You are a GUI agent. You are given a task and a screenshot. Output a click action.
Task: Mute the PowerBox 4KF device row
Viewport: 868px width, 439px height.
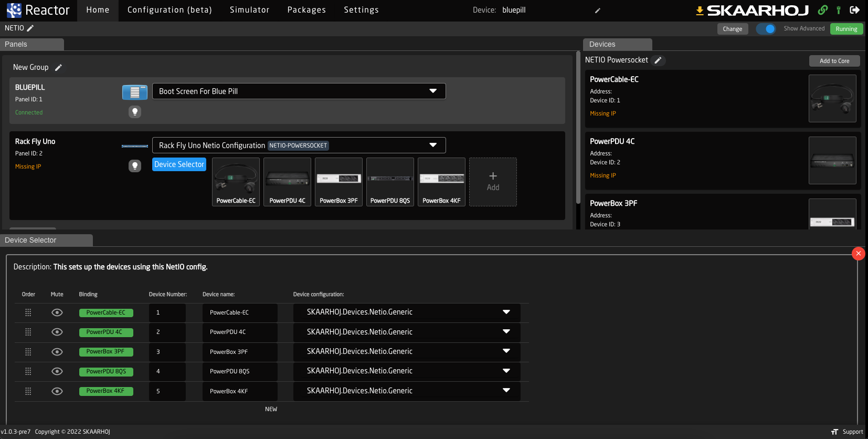pyautogui.click(x=57, y=391)
